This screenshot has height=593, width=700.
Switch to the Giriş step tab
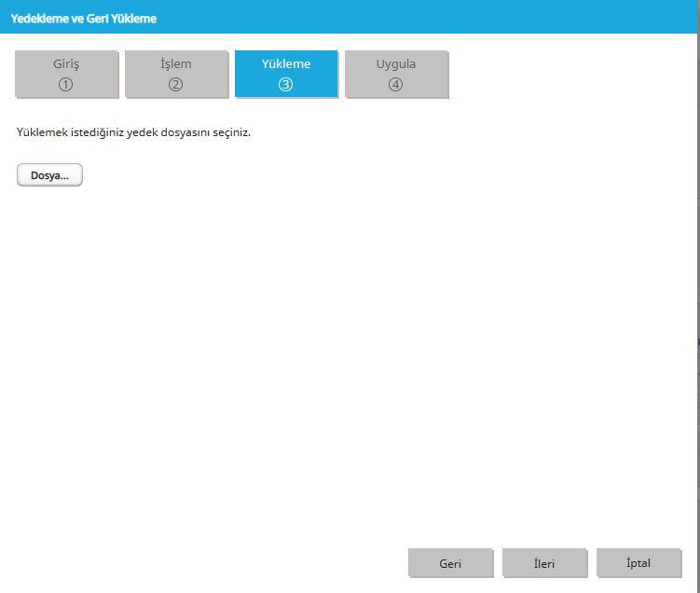pyautogui.click(x=66, y=74)
